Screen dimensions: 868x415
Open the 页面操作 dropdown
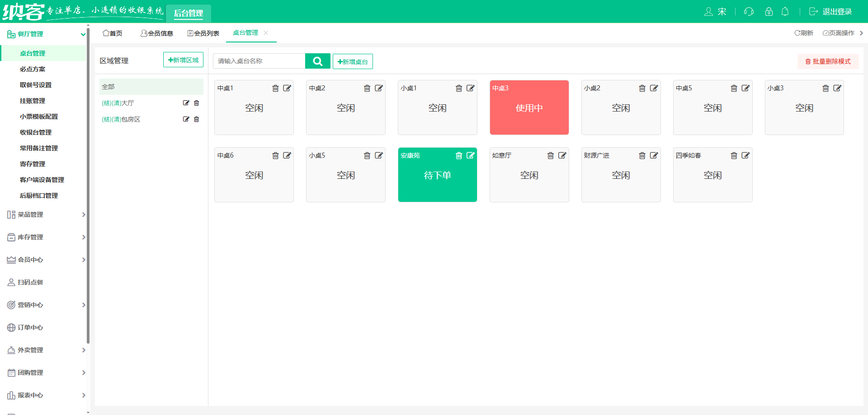point(839,33)
